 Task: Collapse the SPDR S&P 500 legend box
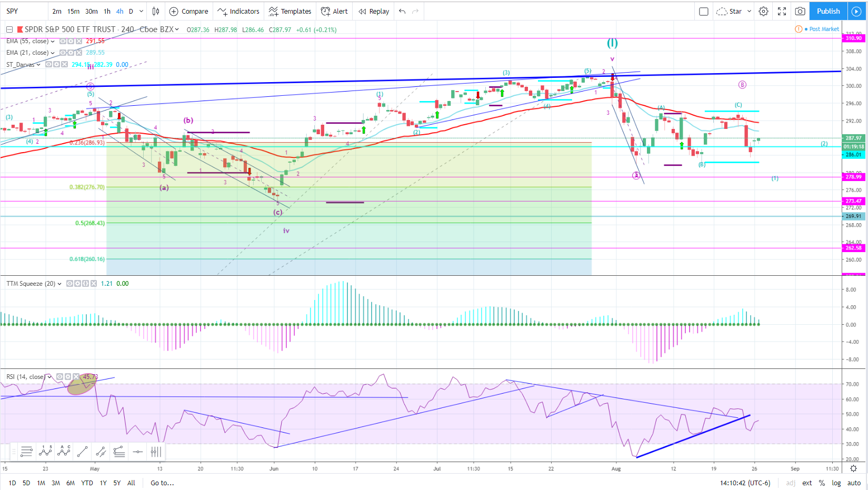[x=9, y=29]
